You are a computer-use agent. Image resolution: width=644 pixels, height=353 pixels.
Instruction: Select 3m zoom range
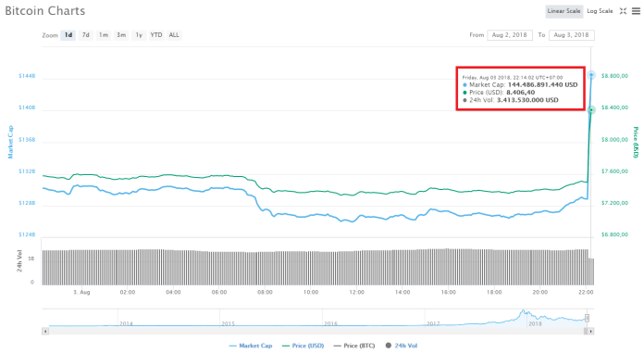coord(120,35)
